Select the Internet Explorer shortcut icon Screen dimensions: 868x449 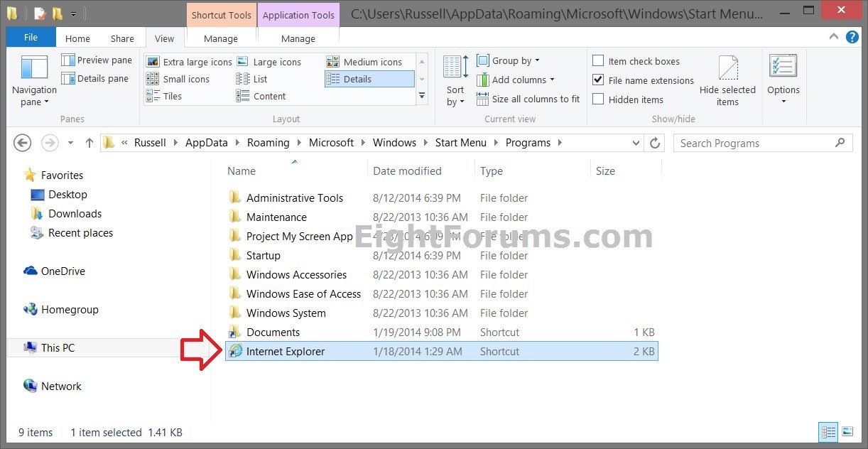(235, 351)
